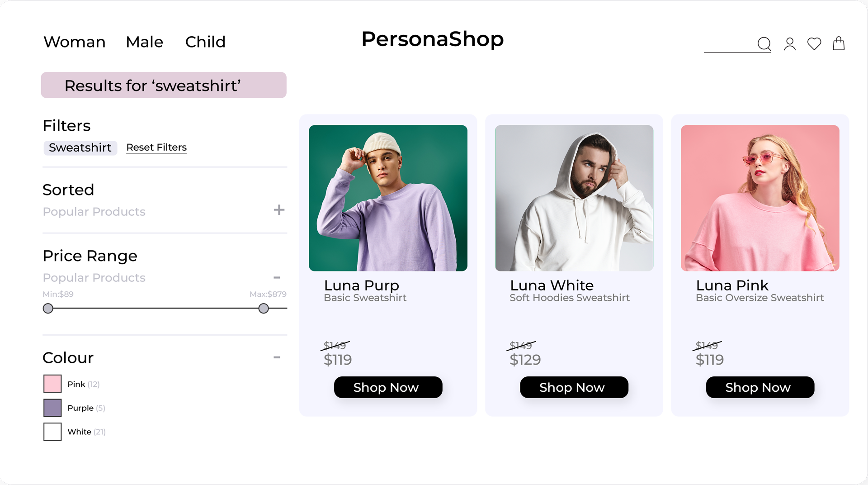Open the Luna Pink product image
Viewport: 868px width, 485px height.
tap(759, 198)
